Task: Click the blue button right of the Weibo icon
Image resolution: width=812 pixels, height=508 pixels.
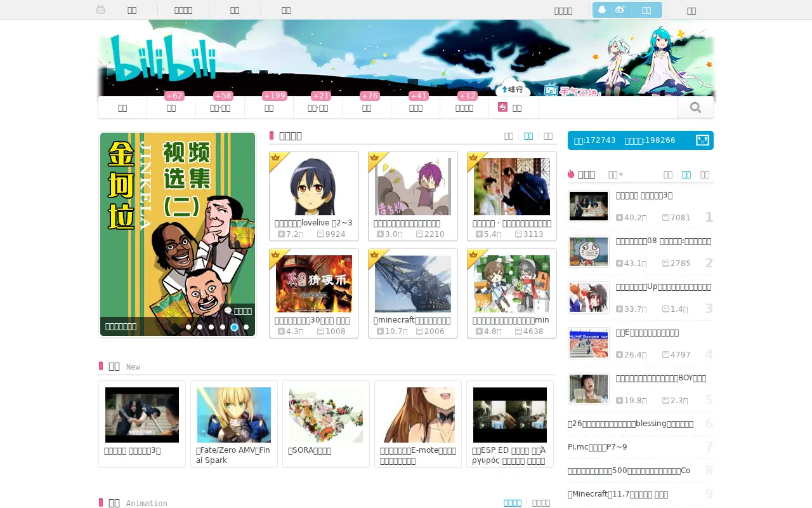Action: [x=646, y=10]
